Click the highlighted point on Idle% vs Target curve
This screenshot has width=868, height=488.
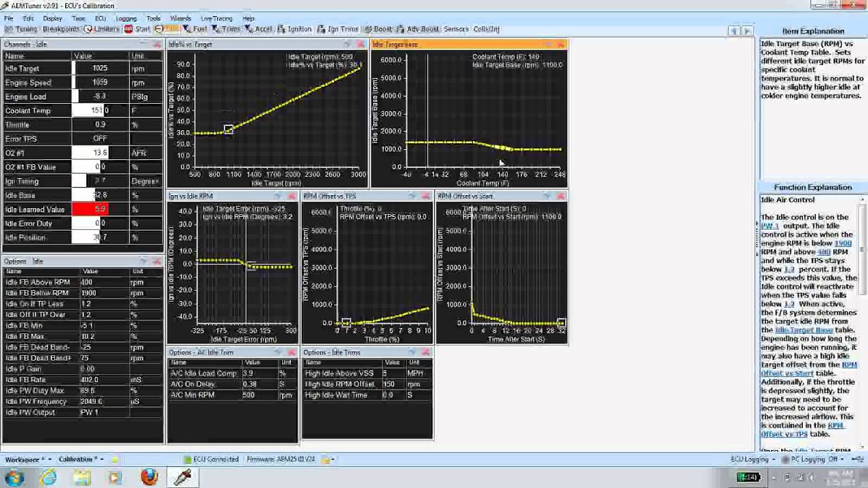point(229,129)
